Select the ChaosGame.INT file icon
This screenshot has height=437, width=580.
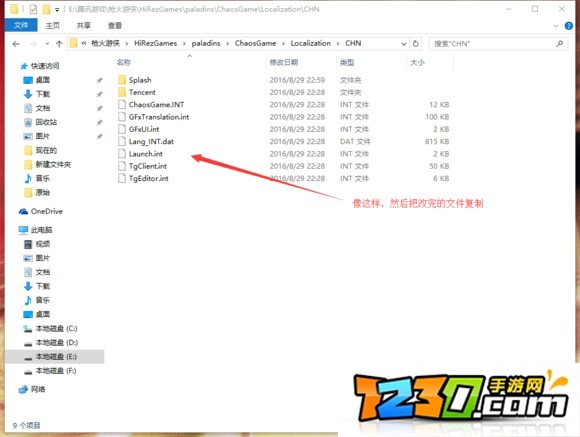(x=122, y=104)
